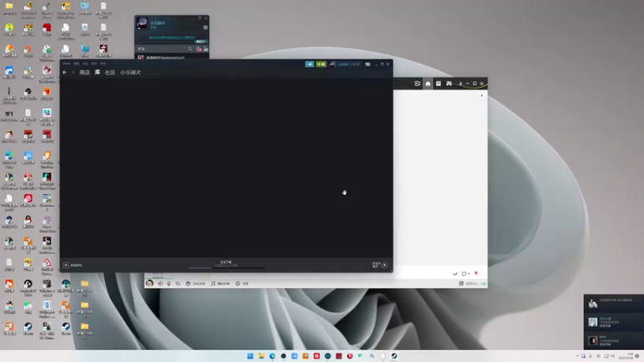Image resolution: width=644 pixels, height=362 pixels.
Task: Click add friend icon in friends list
Action: click(x=205, y=49)
